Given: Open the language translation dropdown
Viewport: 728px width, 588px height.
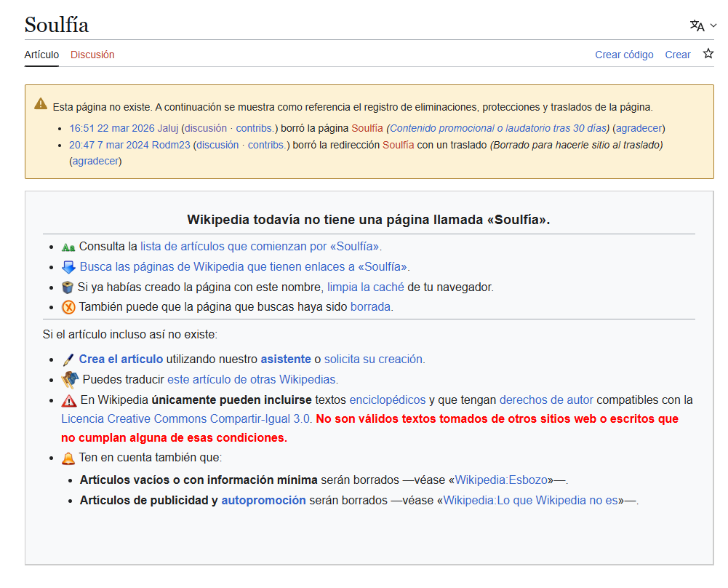Looking at the screenshot, I should 703,25.
